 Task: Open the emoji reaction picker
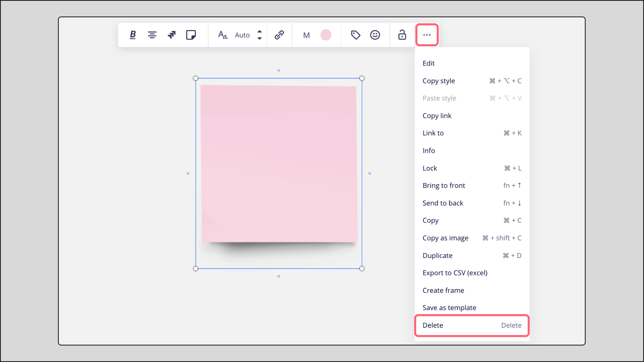(x=375, y=35)
